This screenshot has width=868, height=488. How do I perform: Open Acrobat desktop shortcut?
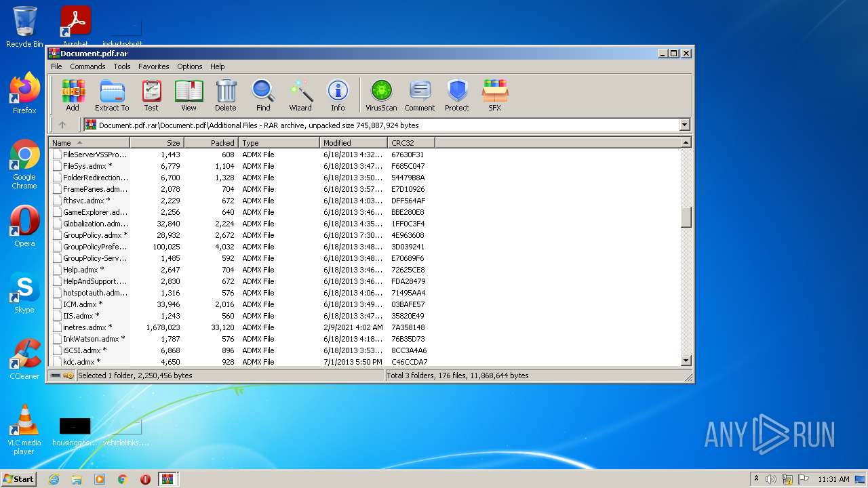pyautogui.click(x=76, y=26)
